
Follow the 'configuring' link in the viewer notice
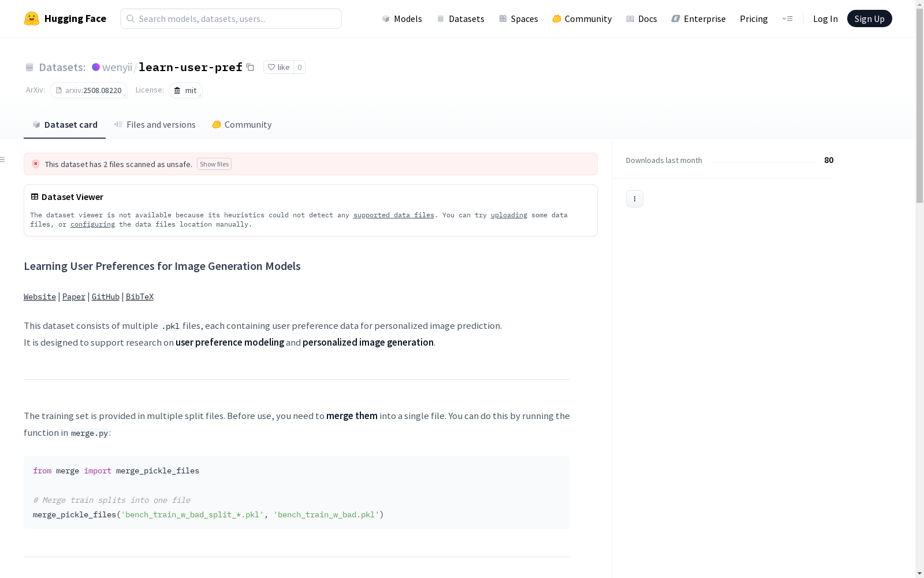[92, 224]
